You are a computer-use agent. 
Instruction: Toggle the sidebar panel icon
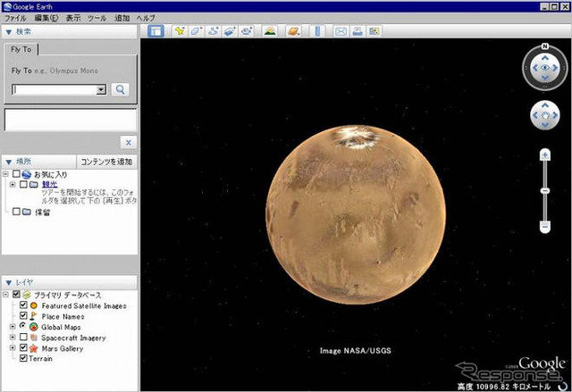point(156,31)
